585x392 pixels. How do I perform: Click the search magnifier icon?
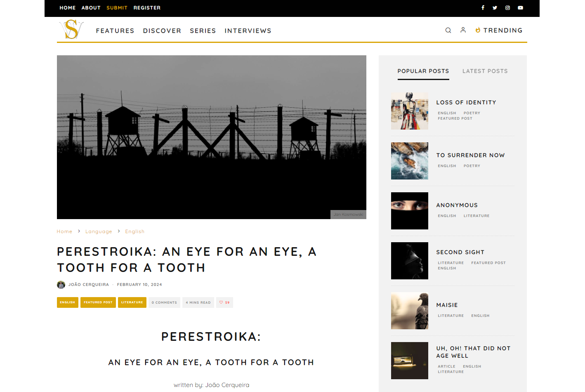(x=448, y=30)
